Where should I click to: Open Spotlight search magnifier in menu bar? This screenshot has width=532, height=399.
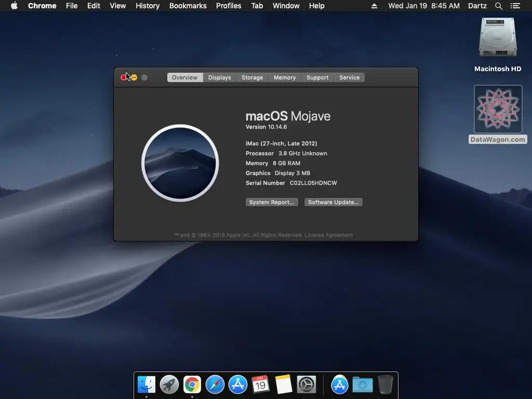498,6
